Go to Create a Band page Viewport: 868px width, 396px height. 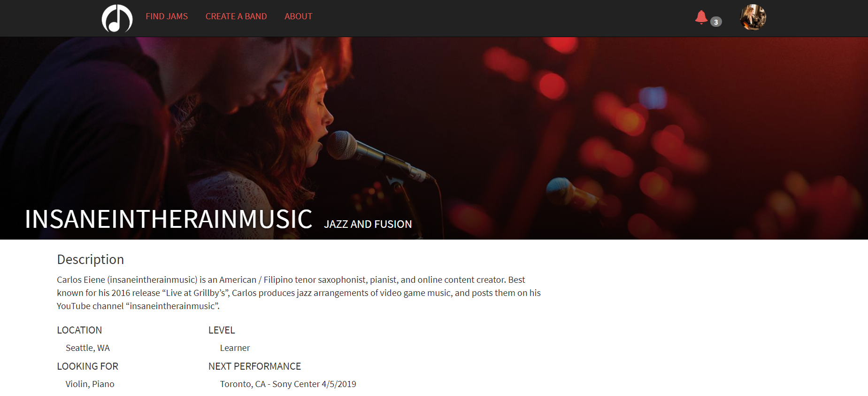click(x=236, y=16)
